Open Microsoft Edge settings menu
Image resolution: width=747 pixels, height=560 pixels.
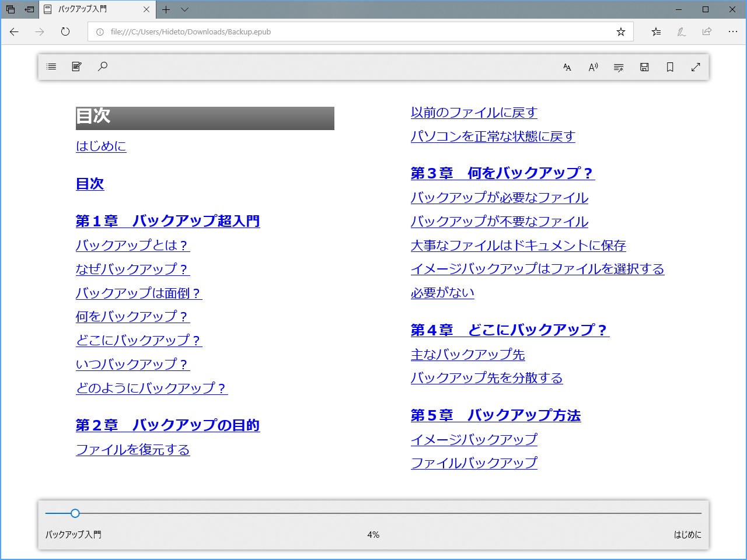tap(732, 32)
